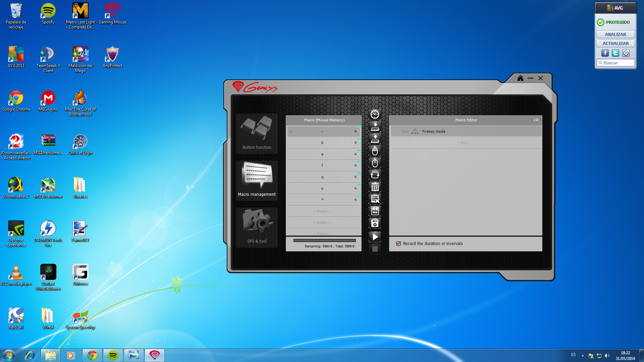The width and height of the screenshot is (644, 362).
Task: Click the ACTUALIZAR button in AVG widget
Action: pyautogui.click(x=615, y=43)
